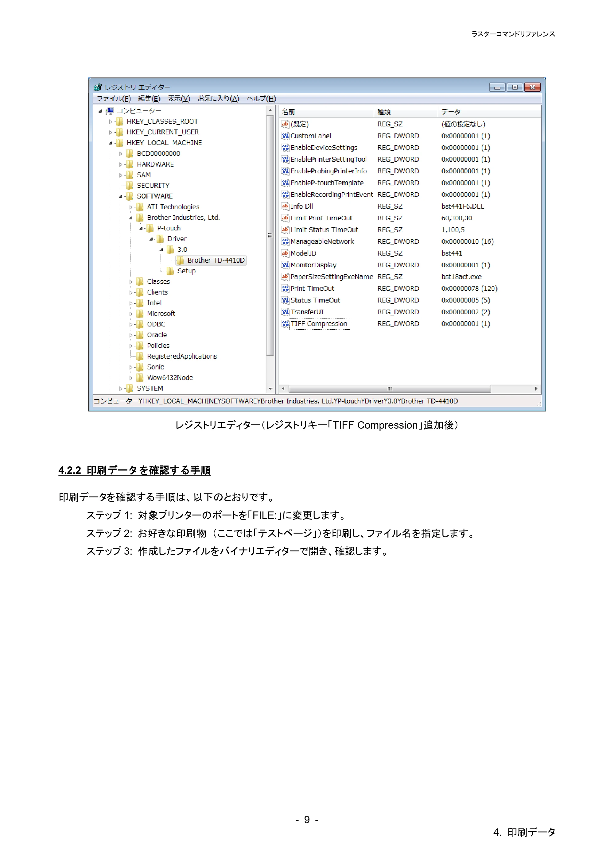
Task: Click the CustomLabel DWORD value icon
Action: point(285,136)
